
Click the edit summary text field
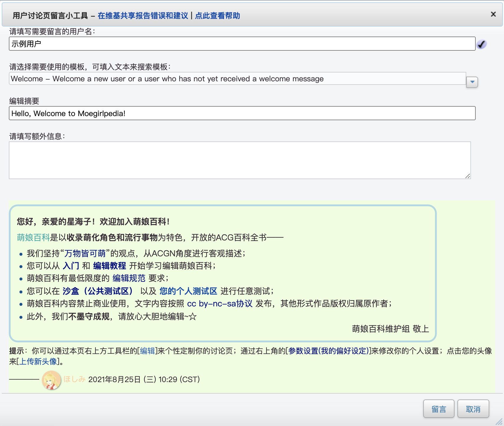pyautogui.click(x=242, y=113)
